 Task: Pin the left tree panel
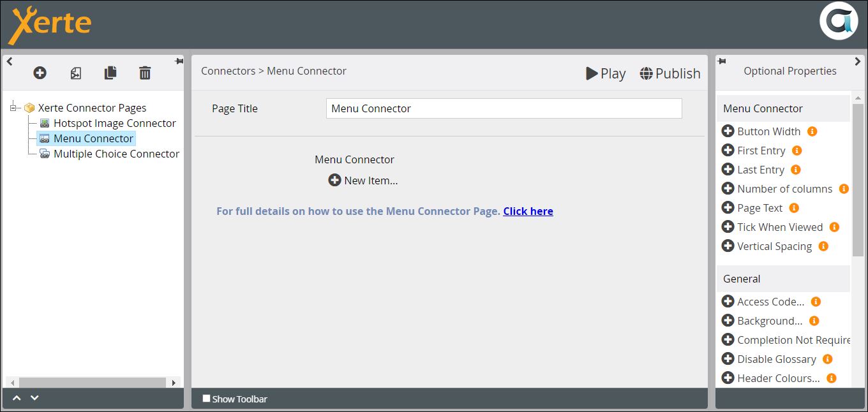click(178, 61)
